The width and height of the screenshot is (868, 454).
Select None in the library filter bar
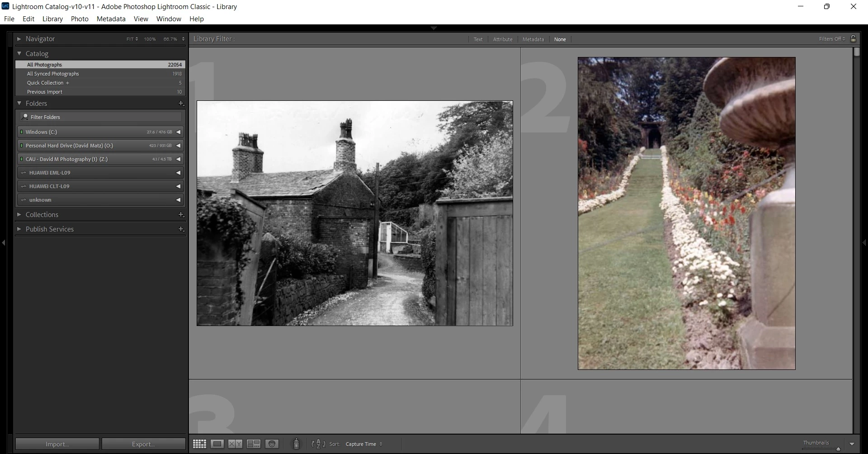(560, 39)
